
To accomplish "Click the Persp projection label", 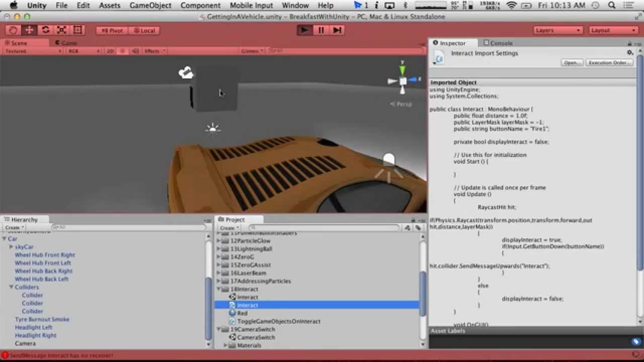I will coord(401,104).
